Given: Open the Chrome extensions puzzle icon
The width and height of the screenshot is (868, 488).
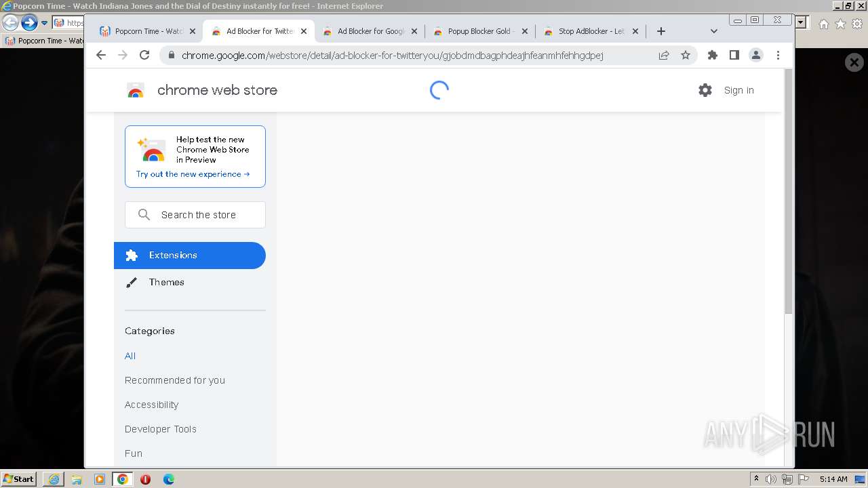Looking at the screenshot, I should 713,56.
